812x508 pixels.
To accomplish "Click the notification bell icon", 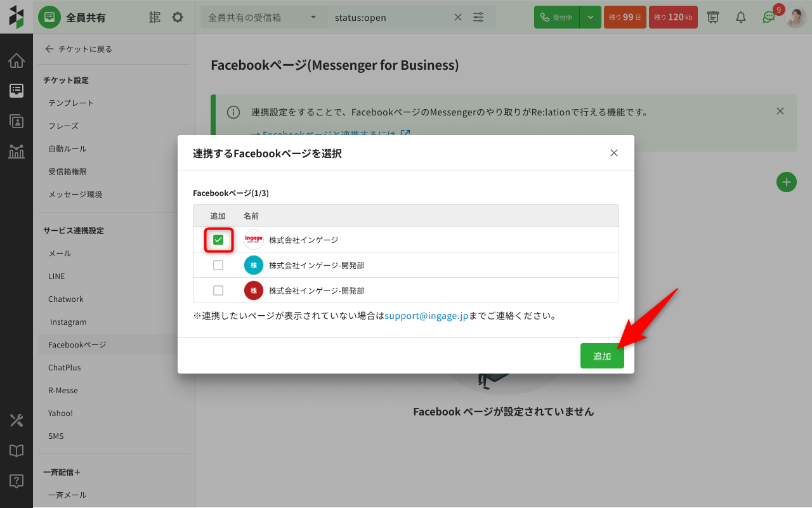I will 740,17.
